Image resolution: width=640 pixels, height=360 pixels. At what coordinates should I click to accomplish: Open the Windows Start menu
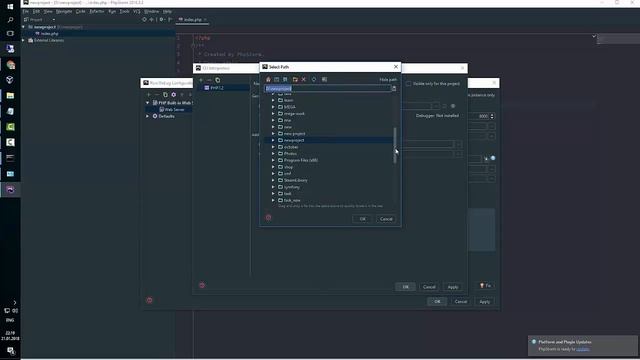tap(10, 7)
